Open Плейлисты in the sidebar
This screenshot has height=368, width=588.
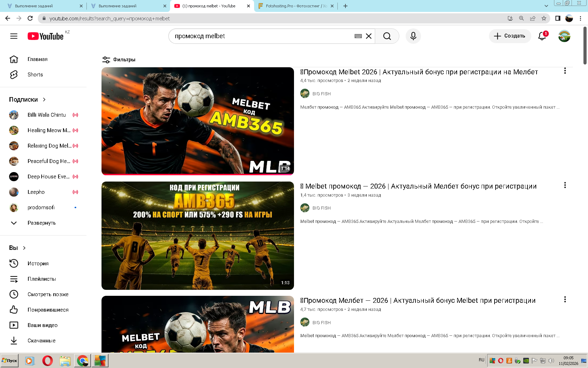(x=43, y=279)
